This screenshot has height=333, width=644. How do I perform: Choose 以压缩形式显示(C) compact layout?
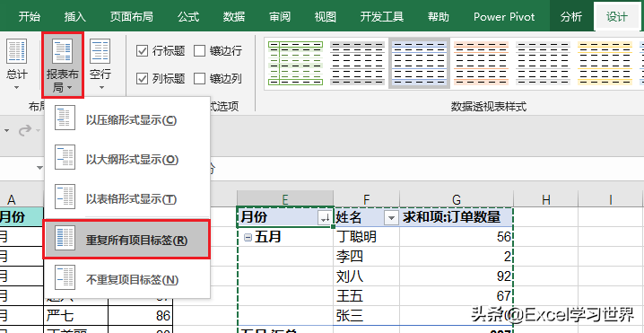click(127, 120)
